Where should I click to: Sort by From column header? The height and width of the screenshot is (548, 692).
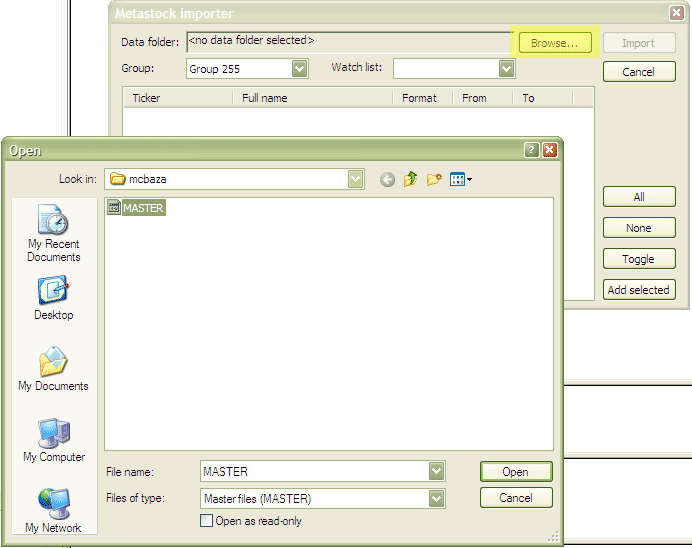483,98
